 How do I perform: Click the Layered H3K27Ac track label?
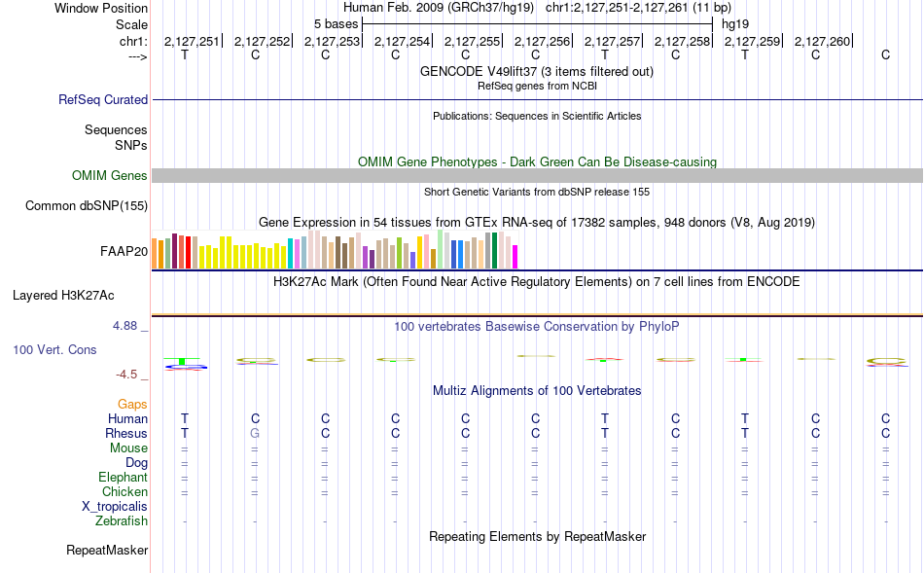(x=63, y=296)
